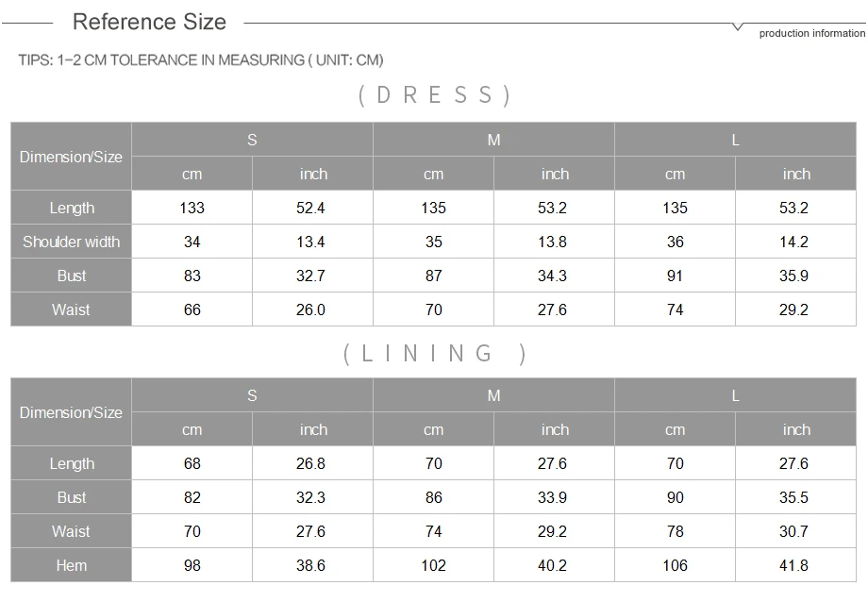
Task: Click the measuring tolerance tips text
Action: tap(201, 59)
